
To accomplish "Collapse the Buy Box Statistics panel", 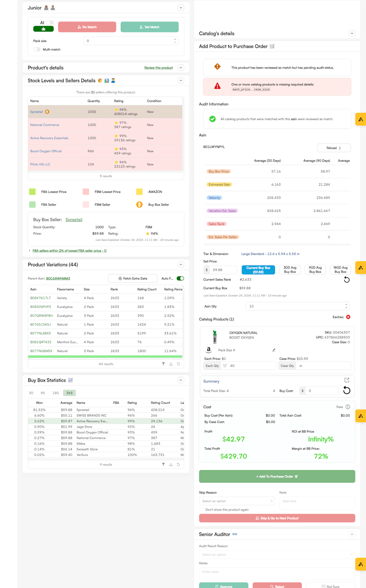I will point(181,380).
